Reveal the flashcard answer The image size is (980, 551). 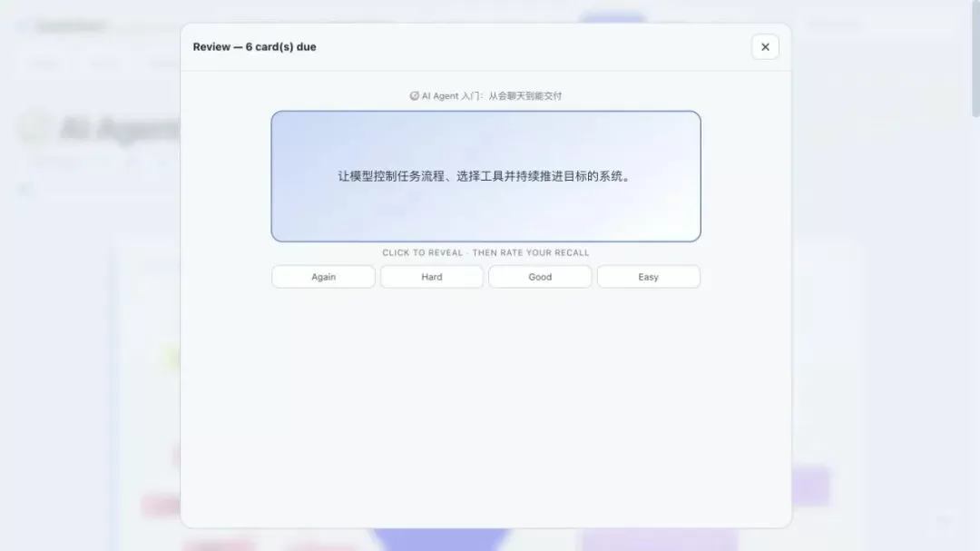click(485, 176)
